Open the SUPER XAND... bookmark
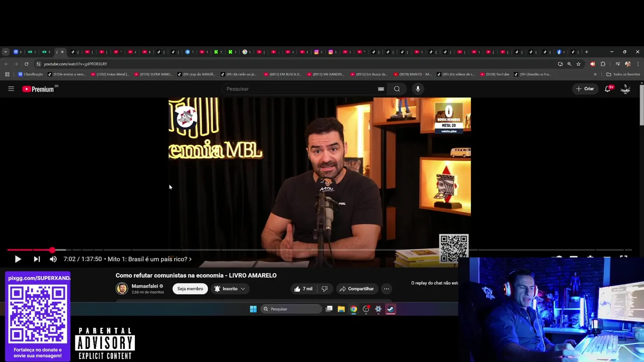The width and height of the screenshot is (644, 362). tap(153, 74)
